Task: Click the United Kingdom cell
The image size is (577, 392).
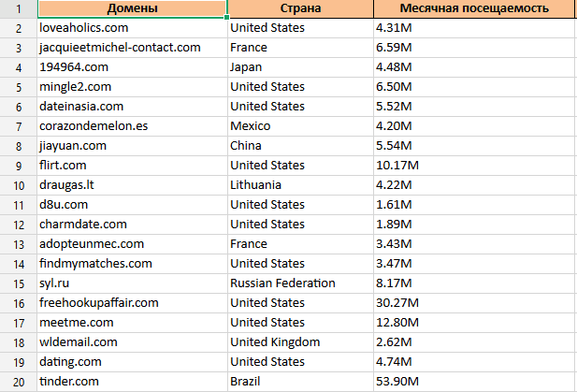Action: [300, 341]
